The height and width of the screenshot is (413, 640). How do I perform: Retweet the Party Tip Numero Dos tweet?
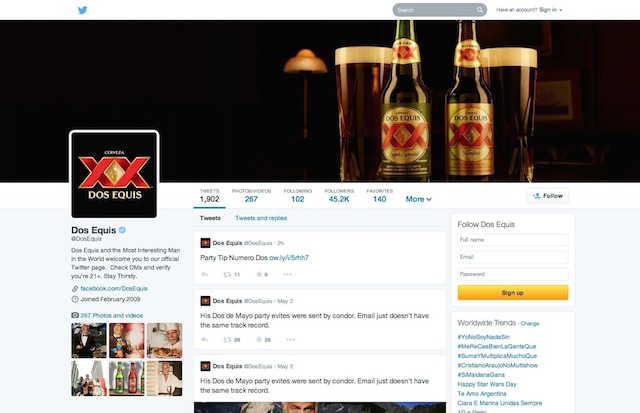225,273
